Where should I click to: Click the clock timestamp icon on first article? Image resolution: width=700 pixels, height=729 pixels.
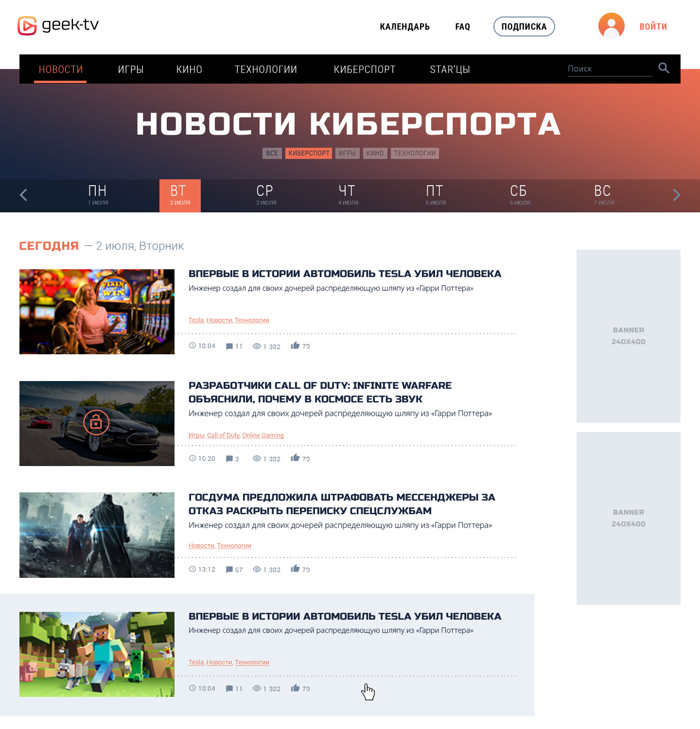coord(192,346)
